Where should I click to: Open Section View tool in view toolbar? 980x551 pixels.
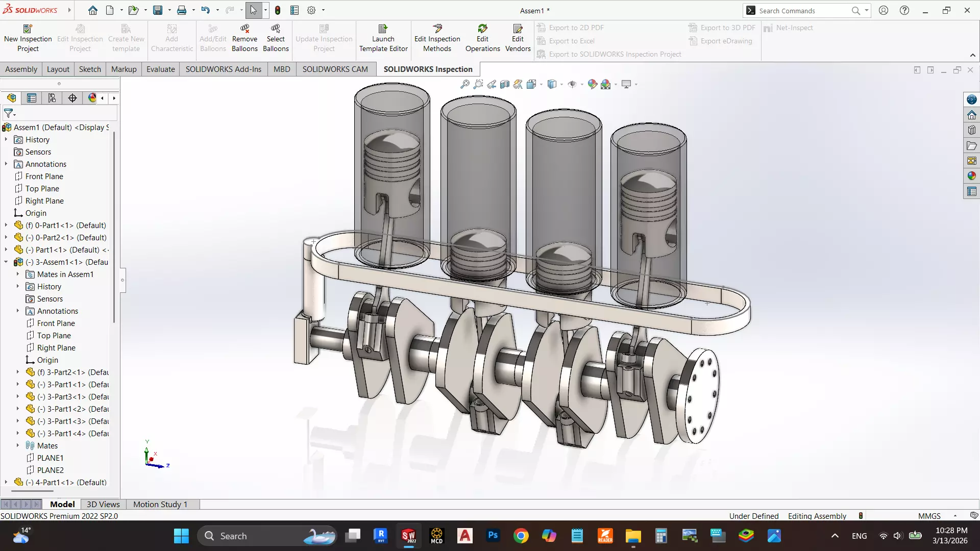pos(504,84)
